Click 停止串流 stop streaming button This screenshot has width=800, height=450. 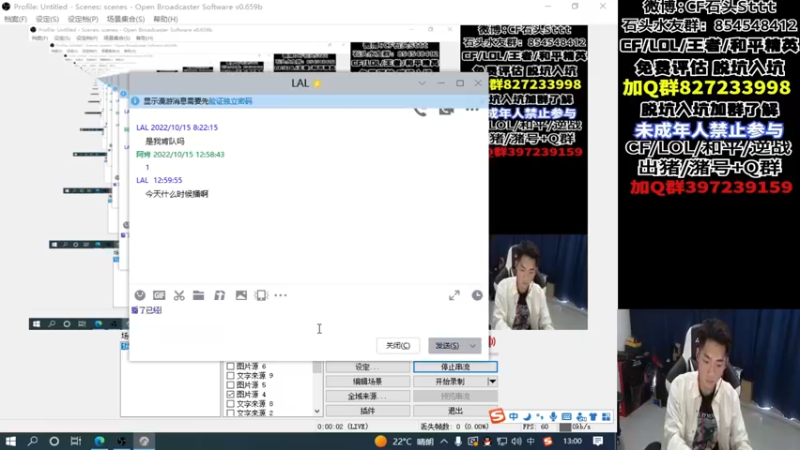[455, 367]
